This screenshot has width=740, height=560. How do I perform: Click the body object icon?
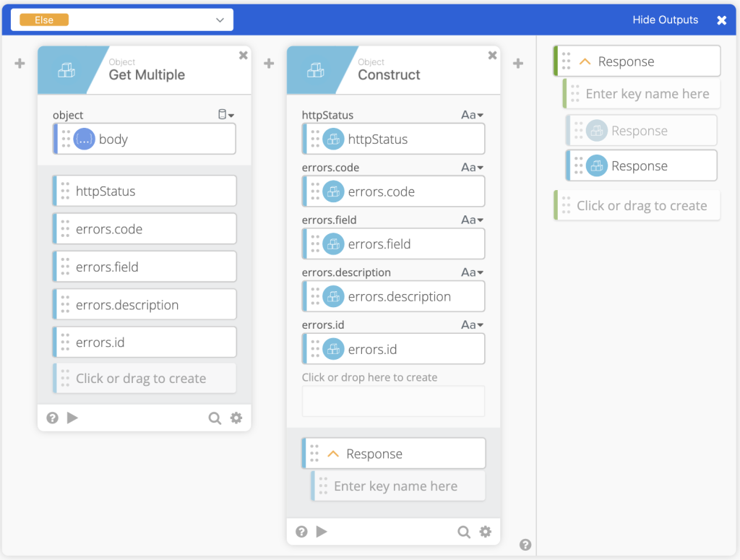85,139
